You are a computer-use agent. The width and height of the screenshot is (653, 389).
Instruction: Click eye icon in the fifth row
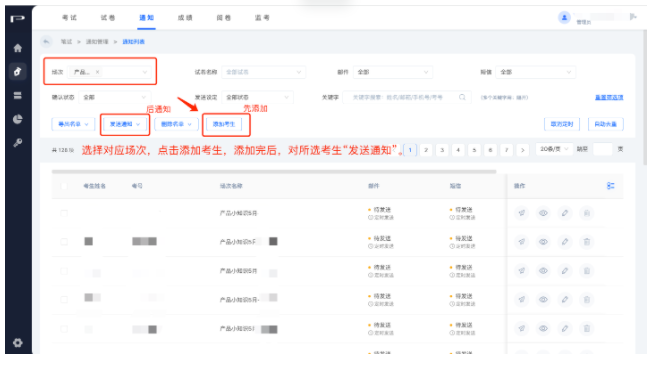[x=543, y=329]
